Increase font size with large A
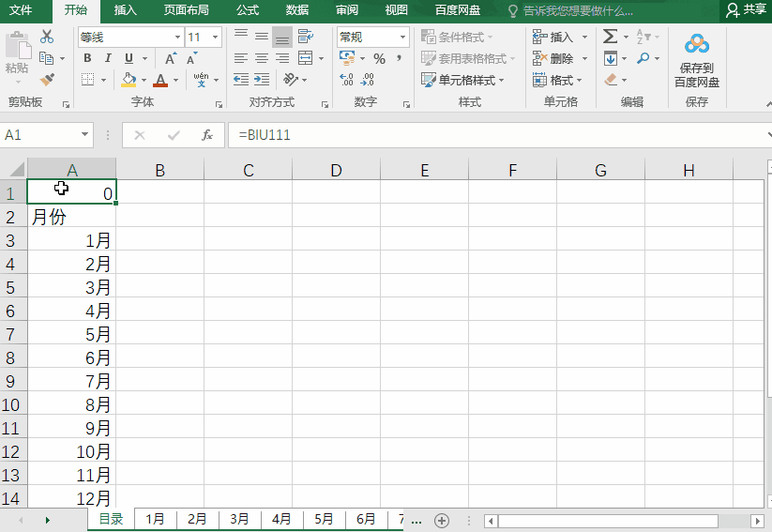 (171, 58)
